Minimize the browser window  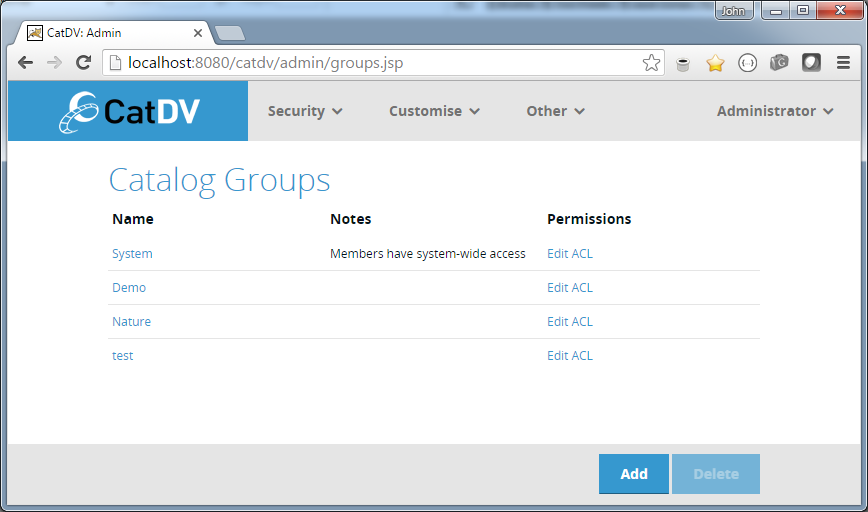pos(776,11)
